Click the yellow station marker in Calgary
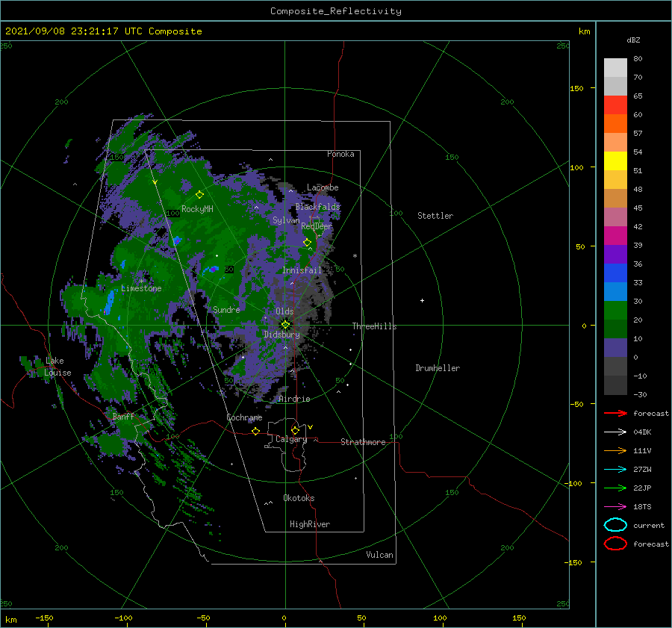 [x=295, y=430]
